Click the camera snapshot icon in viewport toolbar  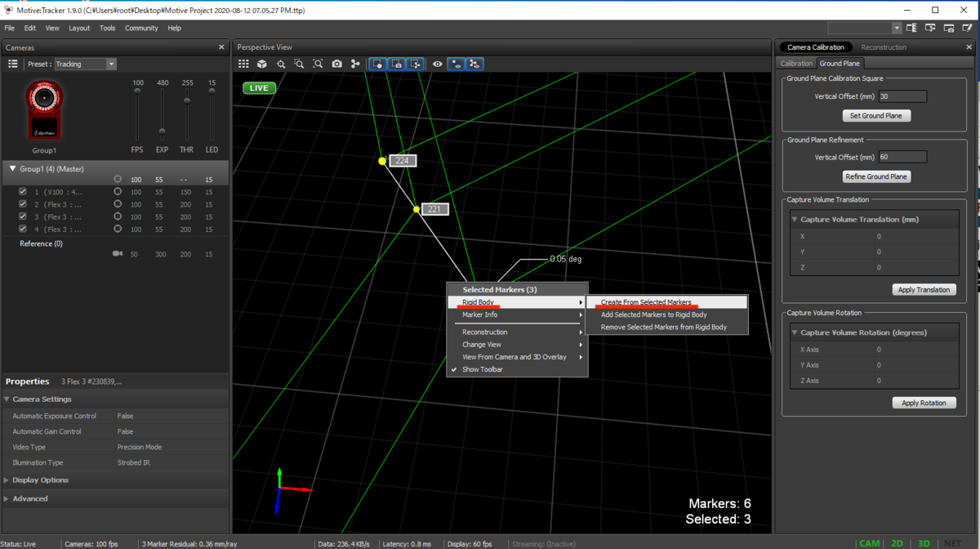[x=336, y=64]
